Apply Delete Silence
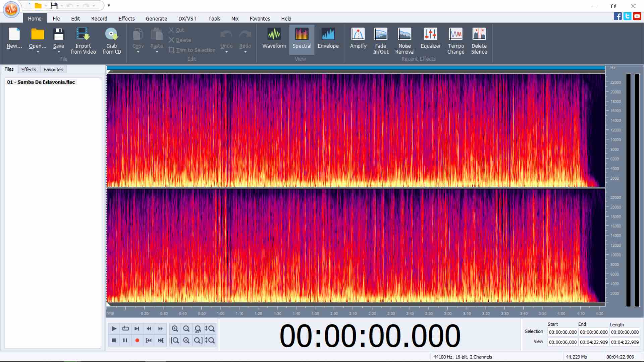644x362 pixels. 479,40
